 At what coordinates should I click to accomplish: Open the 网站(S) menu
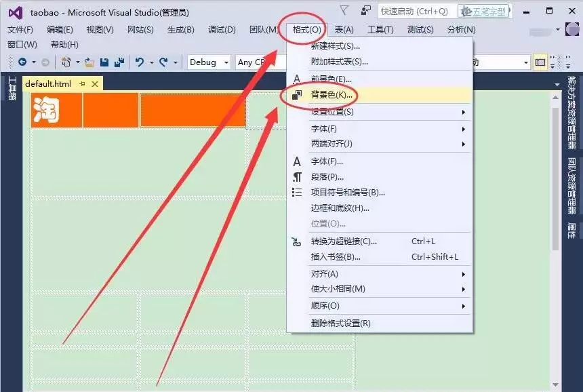click(x=140, y=30)
